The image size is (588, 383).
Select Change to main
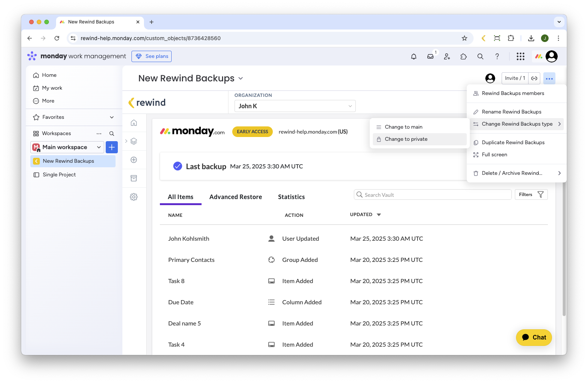(x=420, y=127)
